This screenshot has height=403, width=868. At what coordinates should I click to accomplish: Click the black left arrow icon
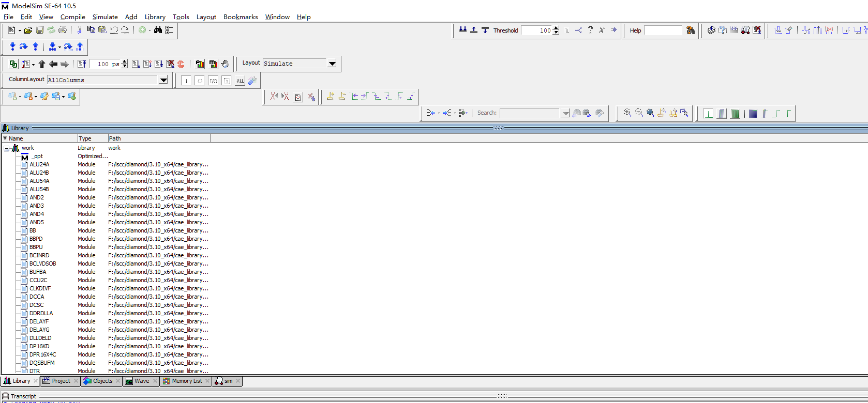click(x=53, y=64)
